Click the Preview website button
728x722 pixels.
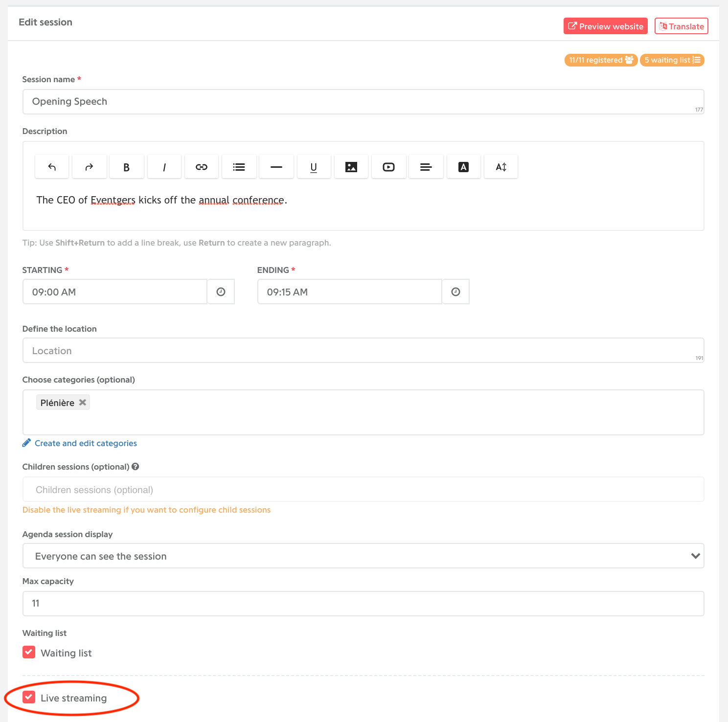(606, 26)
